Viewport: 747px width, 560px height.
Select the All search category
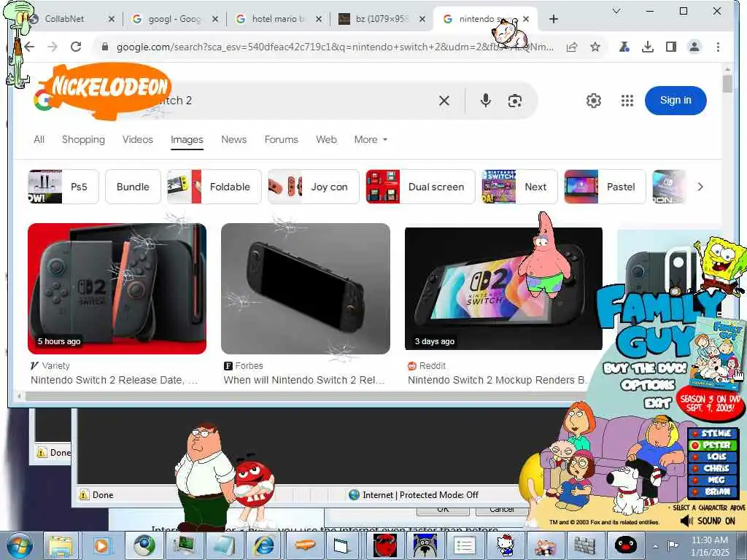pyautogui.click(x=39, y=139)
